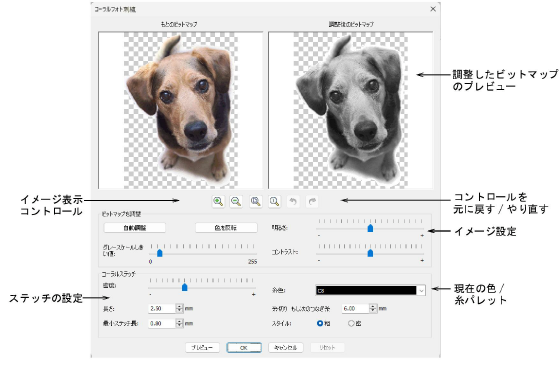
Task: Select the first style radio button
Action: coord(320,323)
